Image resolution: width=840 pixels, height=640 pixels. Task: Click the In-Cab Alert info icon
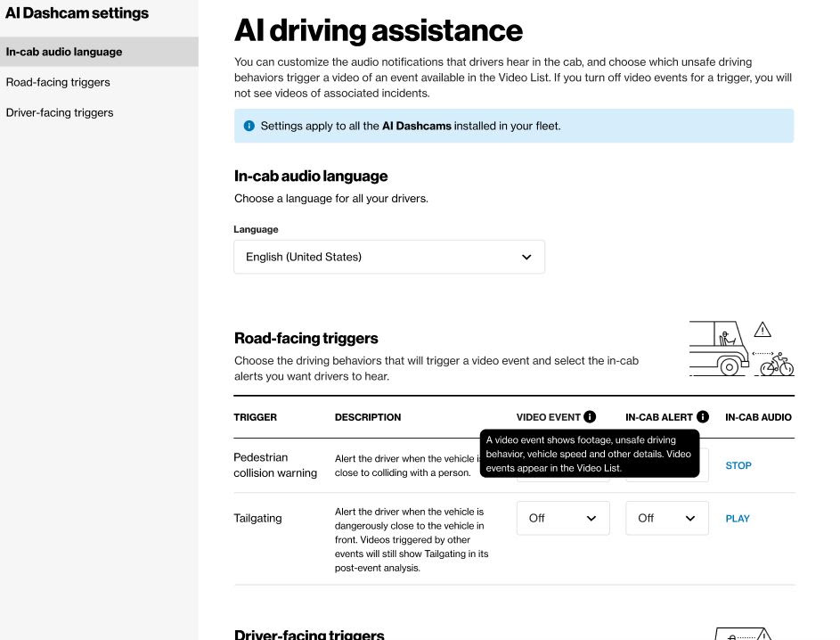(702, 416)
